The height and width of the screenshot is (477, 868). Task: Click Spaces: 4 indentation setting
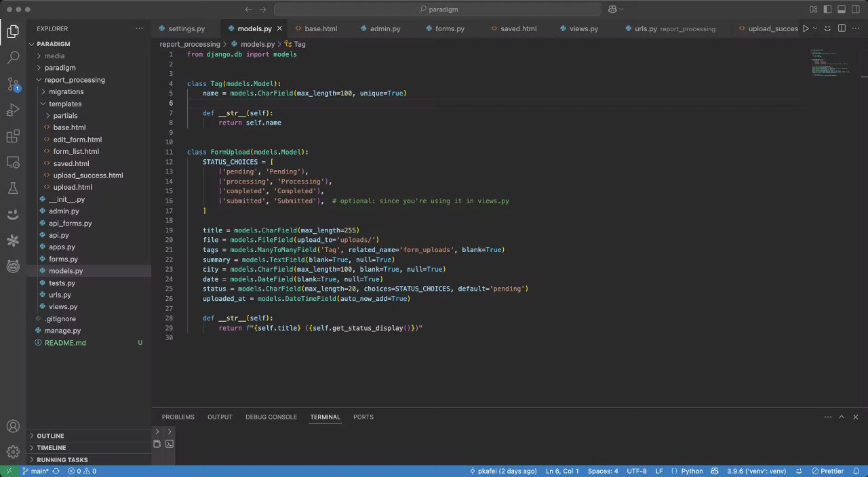[x=602, y=471]
